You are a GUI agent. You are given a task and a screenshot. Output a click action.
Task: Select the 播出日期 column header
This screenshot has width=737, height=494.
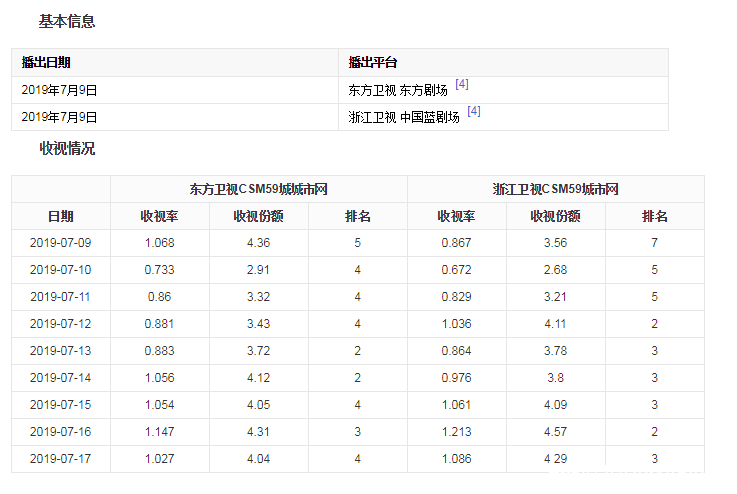click(46, 63)
